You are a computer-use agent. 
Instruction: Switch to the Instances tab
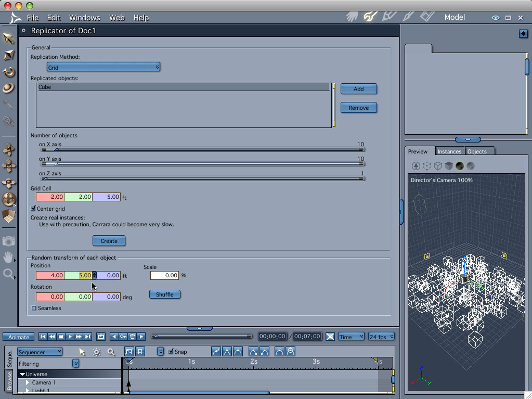point(449,151)
